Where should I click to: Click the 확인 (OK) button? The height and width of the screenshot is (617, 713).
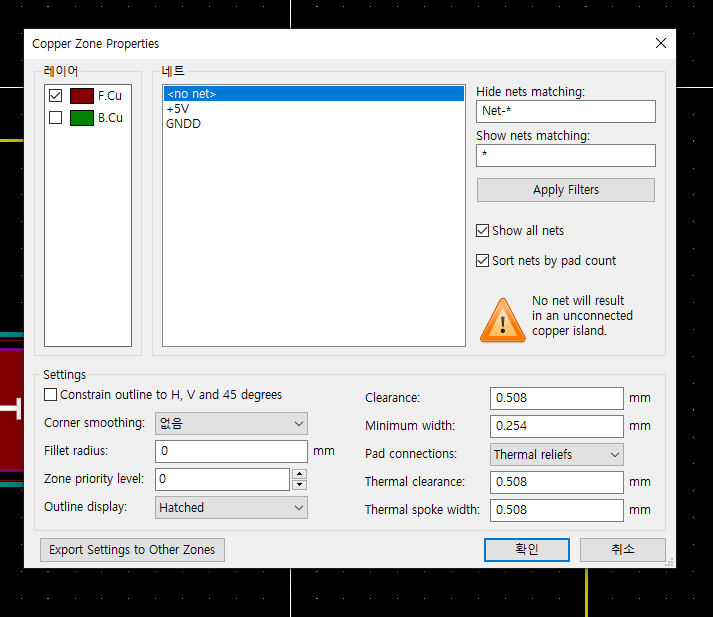click(x=527, y=550)
